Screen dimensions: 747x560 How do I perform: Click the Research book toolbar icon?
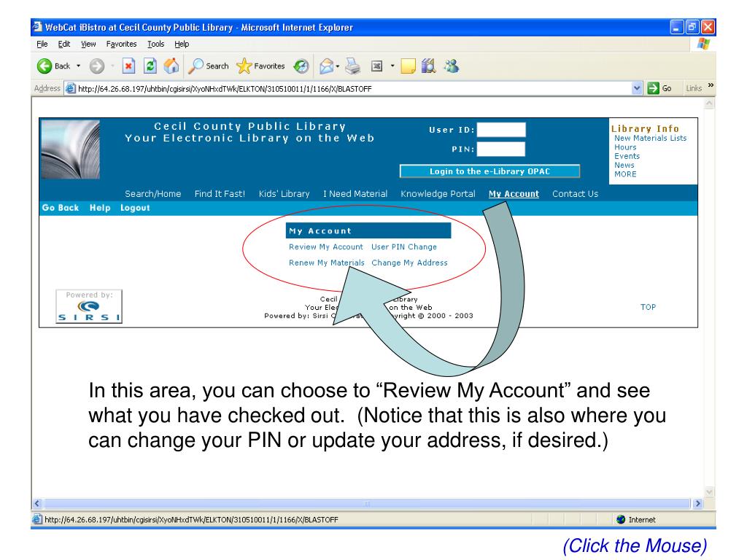coord(429,66)
